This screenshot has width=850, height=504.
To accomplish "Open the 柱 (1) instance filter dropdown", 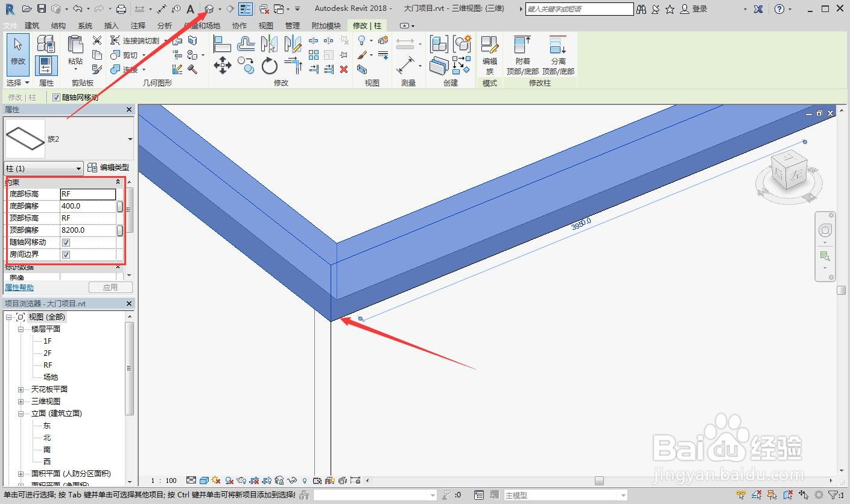I will [x=43, y=168].
